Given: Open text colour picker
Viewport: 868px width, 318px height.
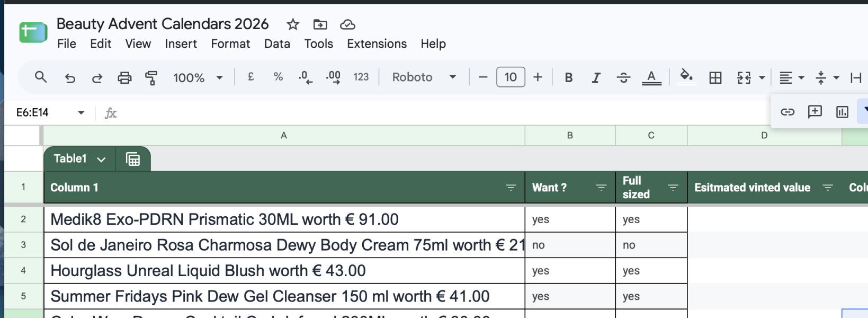Looking at the screenshot, I should click(651, 77).
